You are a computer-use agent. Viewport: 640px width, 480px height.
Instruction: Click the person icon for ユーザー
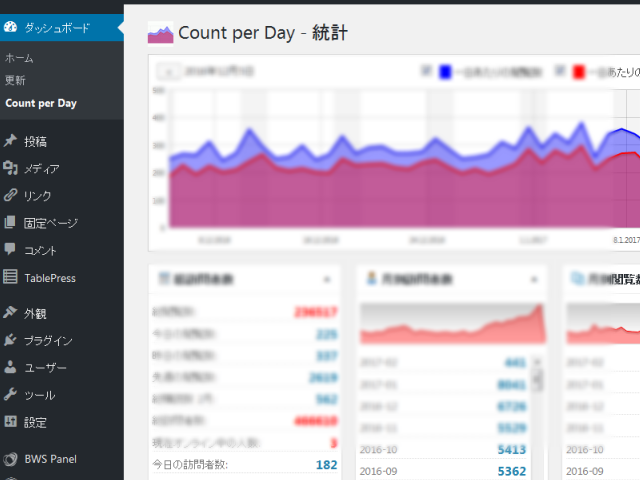tap(10, 367)
